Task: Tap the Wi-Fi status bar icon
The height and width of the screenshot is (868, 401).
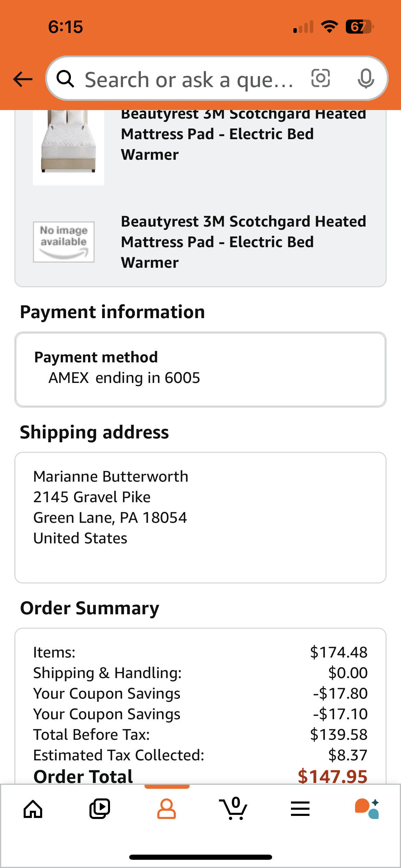Action: [329, 27]
